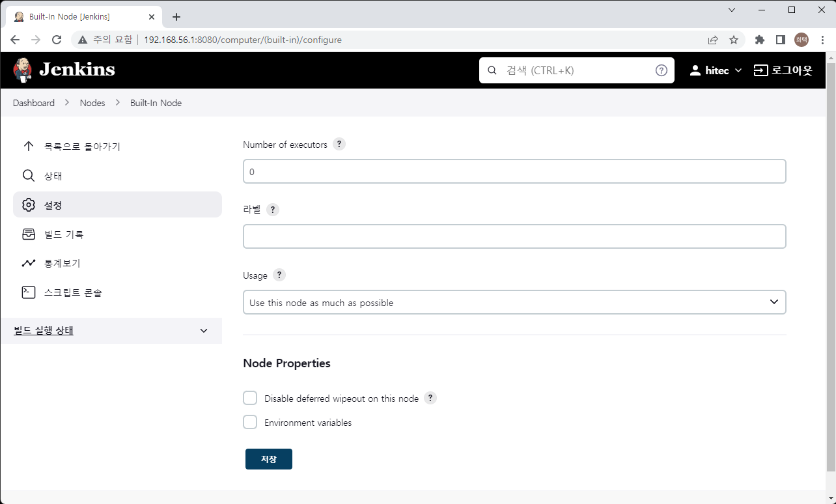Viewport: 836px width, 504px height.
Task: Enable Disable deferred wipeout on this node
Action: click(250, 398)
